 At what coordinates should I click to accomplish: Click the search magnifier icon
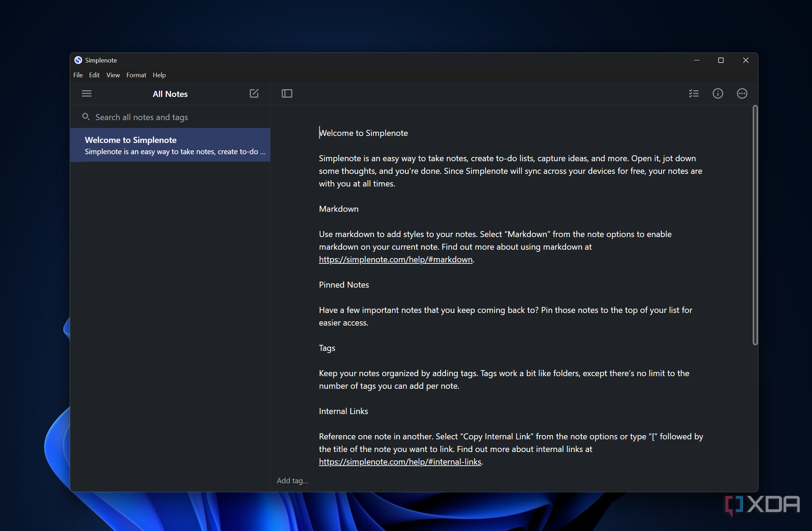[x=86, y=117]
